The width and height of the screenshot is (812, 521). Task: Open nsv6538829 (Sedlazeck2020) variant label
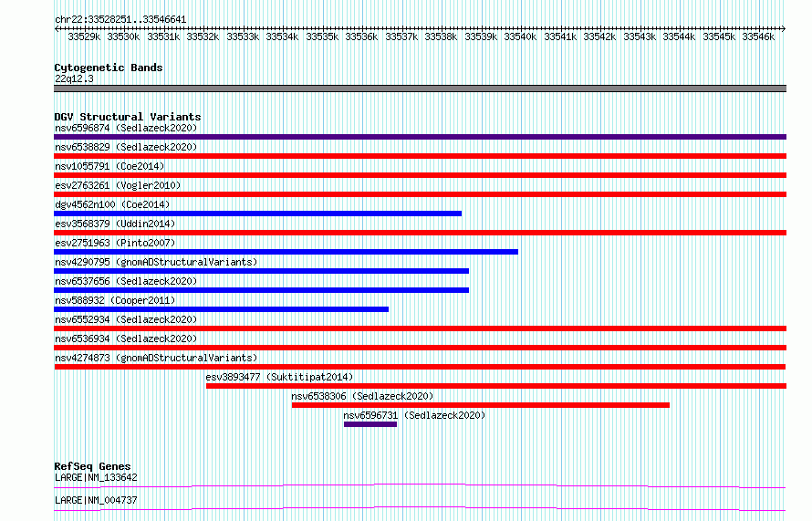click(126, 147)
